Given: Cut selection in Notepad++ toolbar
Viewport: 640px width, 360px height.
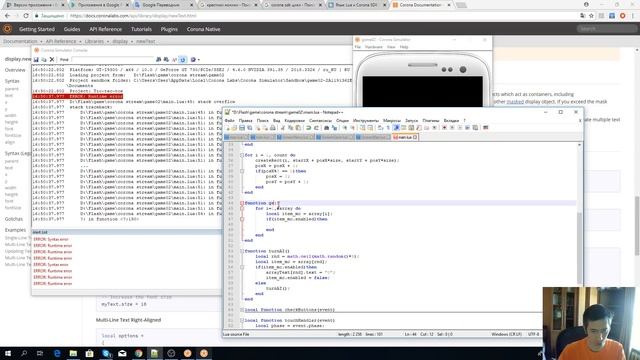Looking at the screenshot, I should point(283,128).
